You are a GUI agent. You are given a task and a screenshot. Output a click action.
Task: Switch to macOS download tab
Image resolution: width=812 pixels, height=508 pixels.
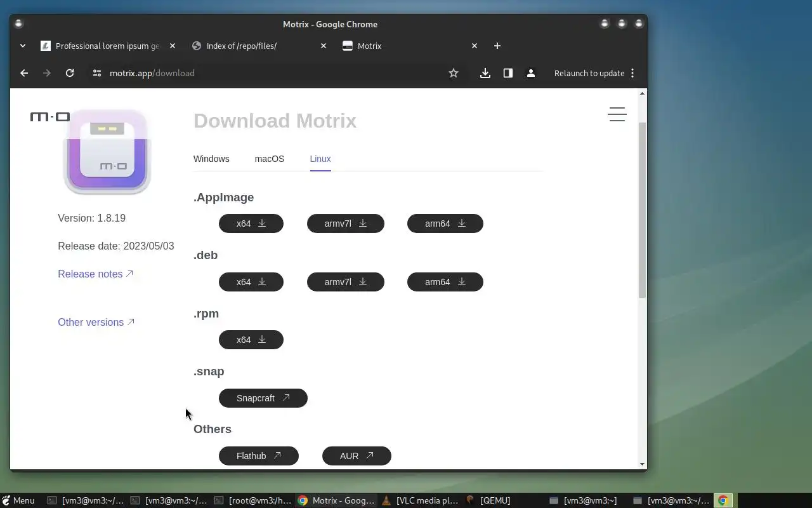[x=270, y=159]
